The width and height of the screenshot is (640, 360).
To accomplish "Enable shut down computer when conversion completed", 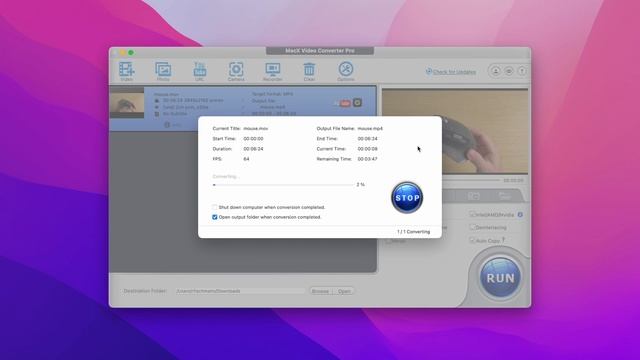I will (x=215, y=207).
